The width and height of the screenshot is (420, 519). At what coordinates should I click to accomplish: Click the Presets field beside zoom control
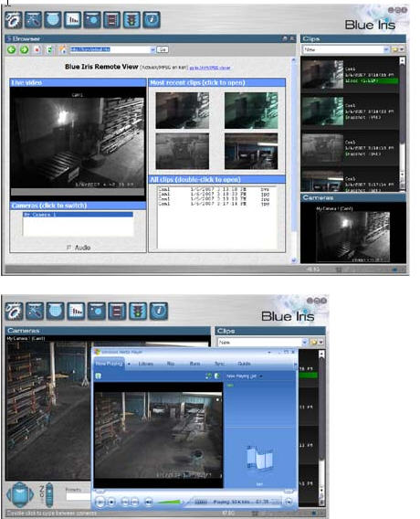tap(79, 496)
